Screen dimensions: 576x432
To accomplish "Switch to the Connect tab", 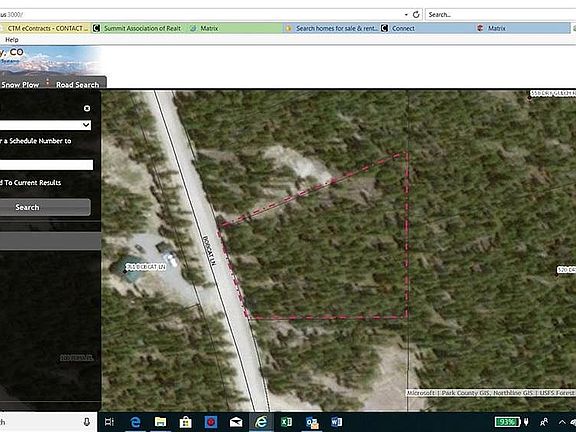I will click(x=427, y=28).
